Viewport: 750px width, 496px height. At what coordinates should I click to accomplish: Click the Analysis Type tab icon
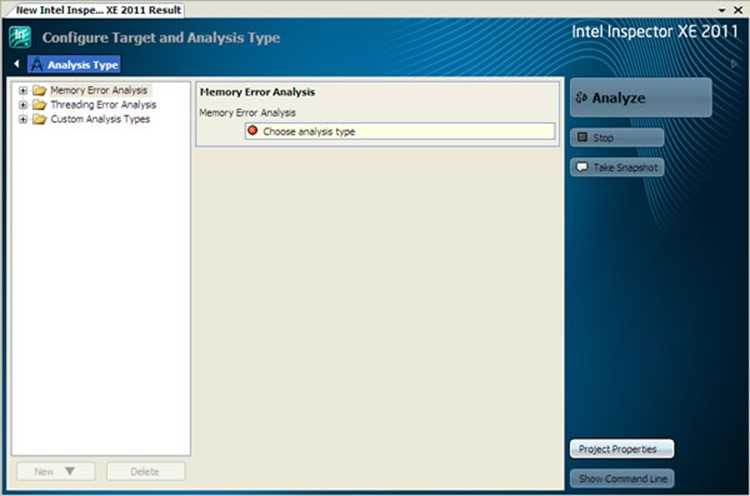(37, 65)
